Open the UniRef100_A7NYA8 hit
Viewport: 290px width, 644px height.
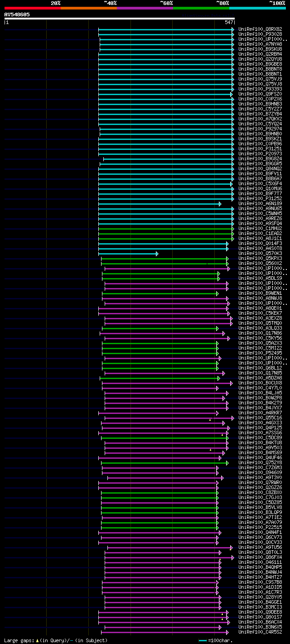tap(260, 44)
